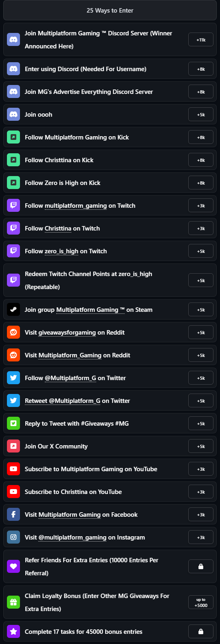220x644 pixels.
Task: Click Reddit icon beside Visit giveawaysforgaming
Action: (x=13, y=333)
